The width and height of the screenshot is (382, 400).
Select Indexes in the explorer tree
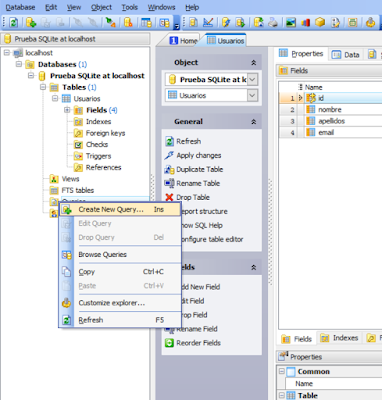pyautogui.click(x=98, y=122)
